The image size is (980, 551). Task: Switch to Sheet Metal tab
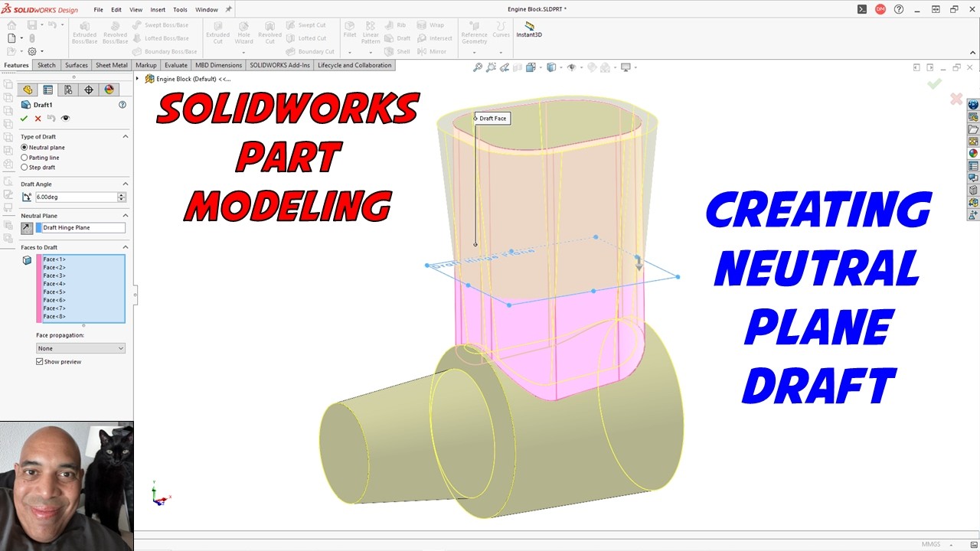tap(112, 65)
